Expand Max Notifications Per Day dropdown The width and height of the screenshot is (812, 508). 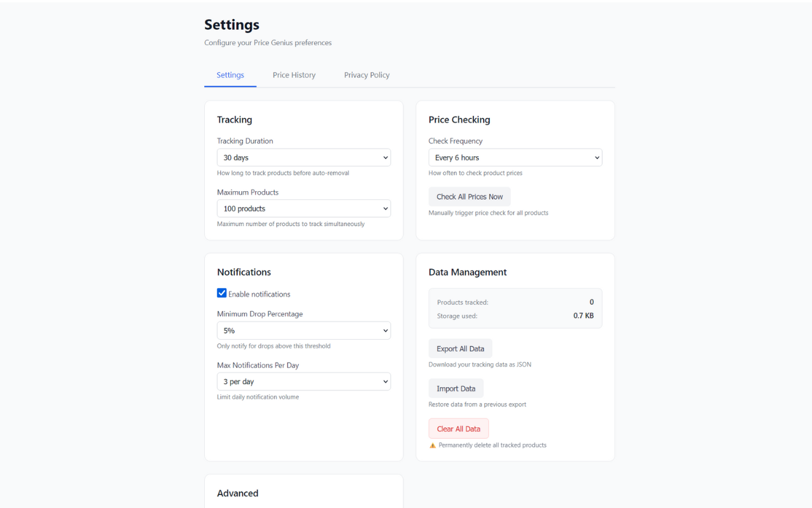coord(303,382)
